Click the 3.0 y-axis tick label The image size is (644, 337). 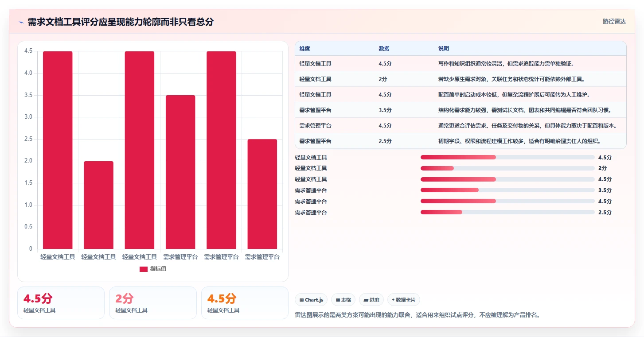(28, 117)
